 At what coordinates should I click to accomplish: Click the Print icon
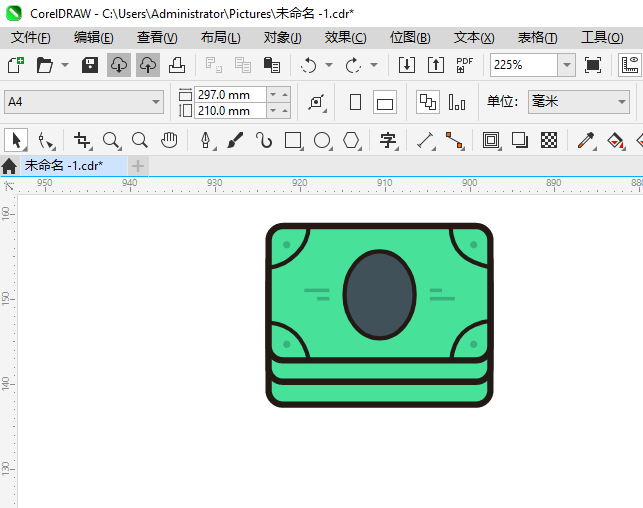(x=176, y=65)
